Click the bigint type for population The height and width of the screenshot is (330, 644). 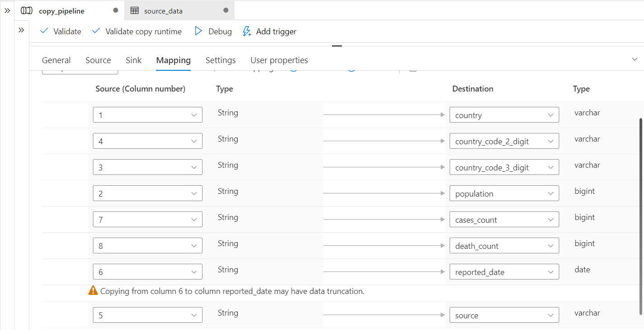click(x=584, y=191)
